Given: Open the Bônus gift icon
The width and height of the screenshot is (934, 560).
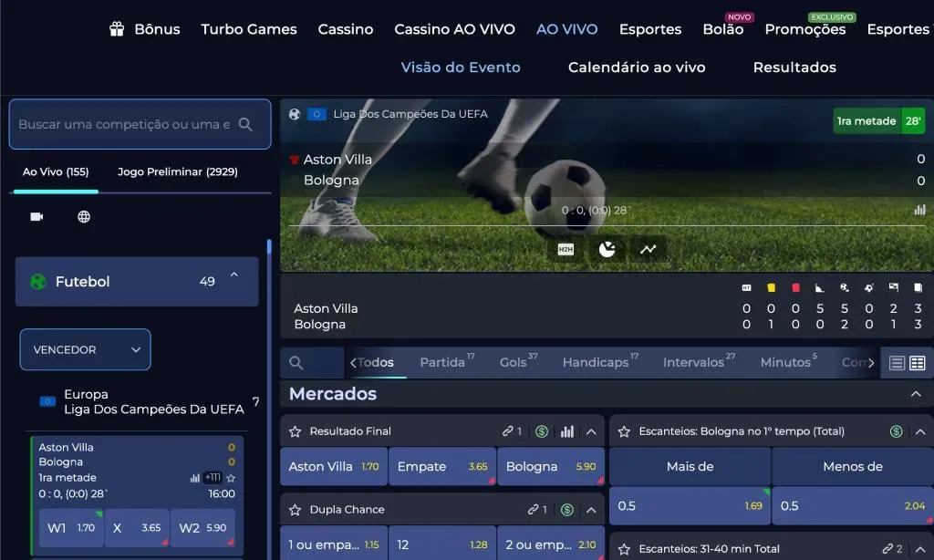Looking at the screenshot, I should pyautogui.click(x=117, y=29).
